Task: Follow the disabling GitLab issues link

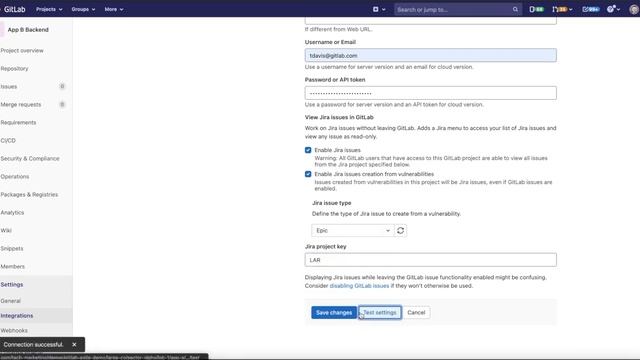Action: (359, 286)
